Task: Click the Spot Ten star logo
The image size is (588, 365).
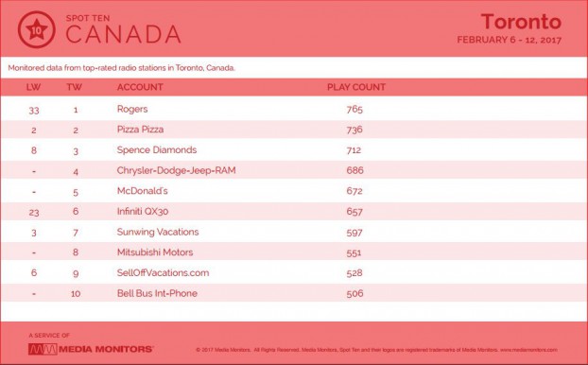Action: click(36, 29)
